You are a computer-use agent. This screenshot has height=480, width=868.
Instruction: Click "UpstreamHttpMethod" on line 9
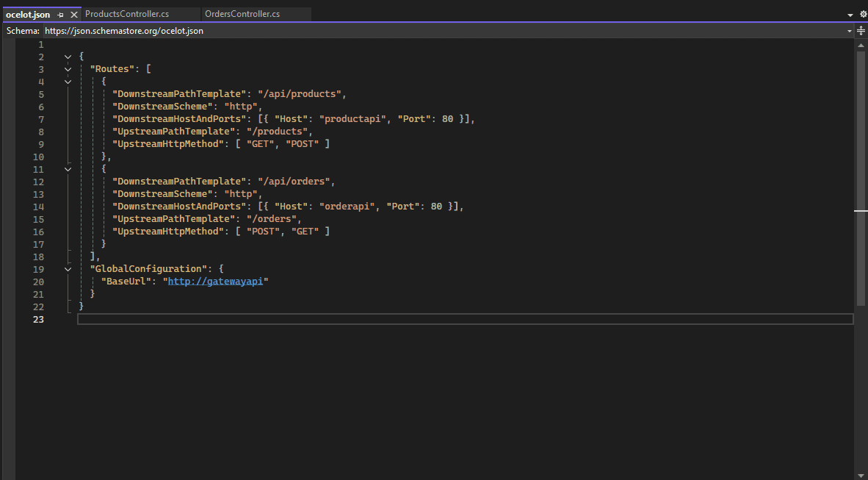tap(168, 144)
